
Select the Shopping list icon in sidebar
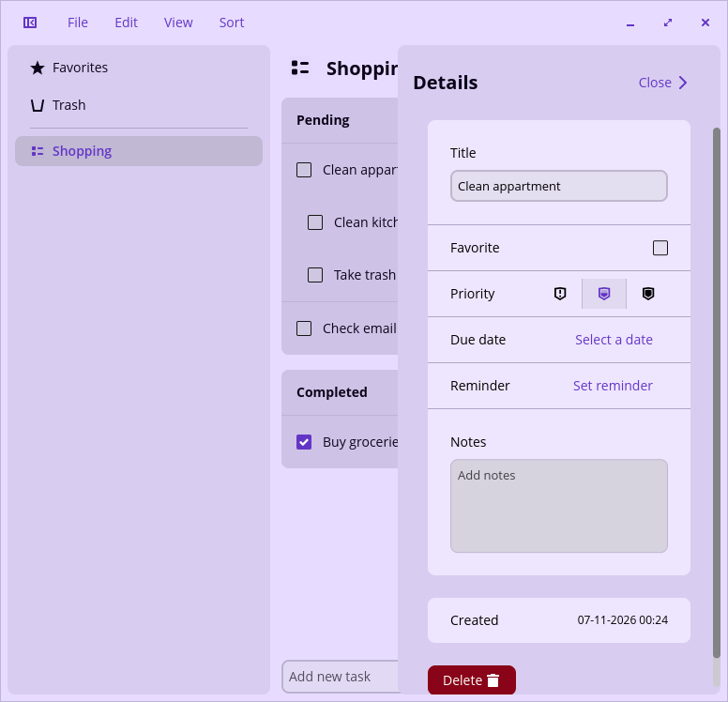point(38,151)
